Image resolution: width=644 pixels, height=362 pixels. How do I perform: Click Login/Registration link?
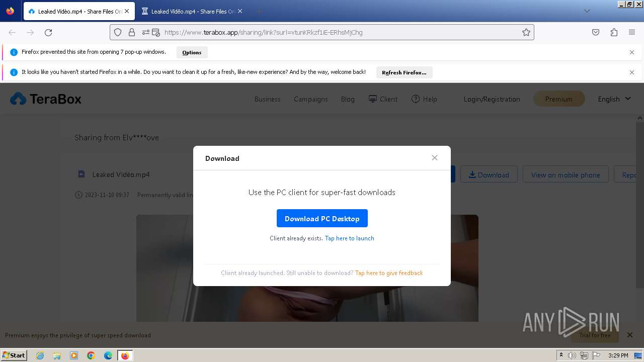point(492,99)
